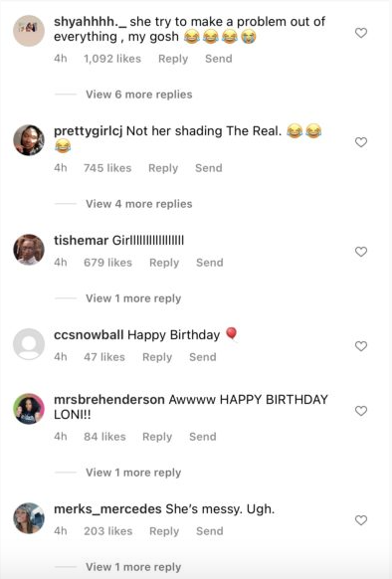The height and width of the screenshot is (579, 392).
Task: Expand 1 more reply under mrsbrehenderson
Action: pyautogui.click(x=133, y=473)
